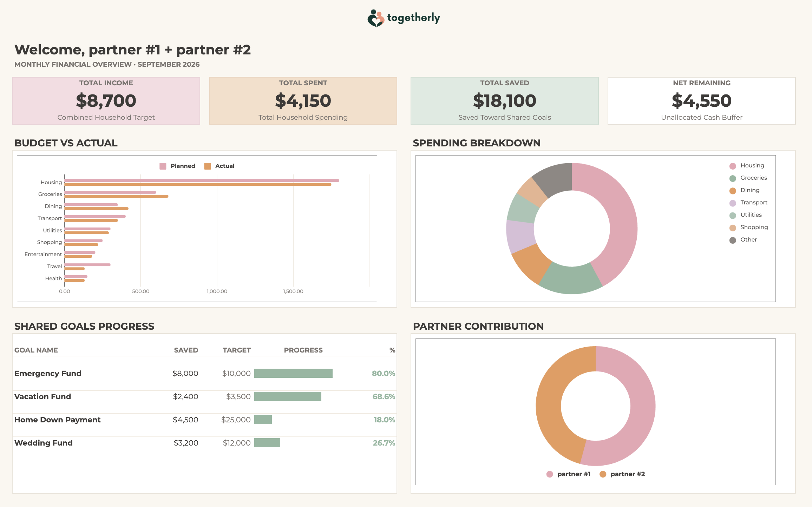Viewport: 812px width, 507px height.
Task: Click the TARGET column header
Action: (237, 350)
